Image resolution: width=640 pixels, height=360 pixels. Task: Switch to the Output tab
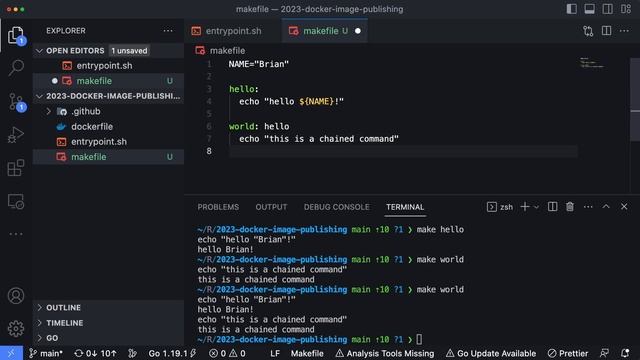tap(271, 207)
